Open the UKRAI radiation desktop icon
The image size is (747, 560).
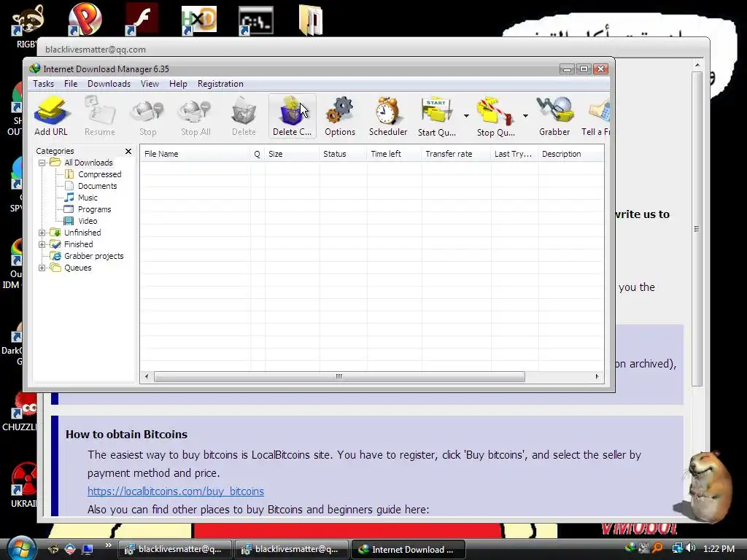pyautogui.click(x=24, y=485)
